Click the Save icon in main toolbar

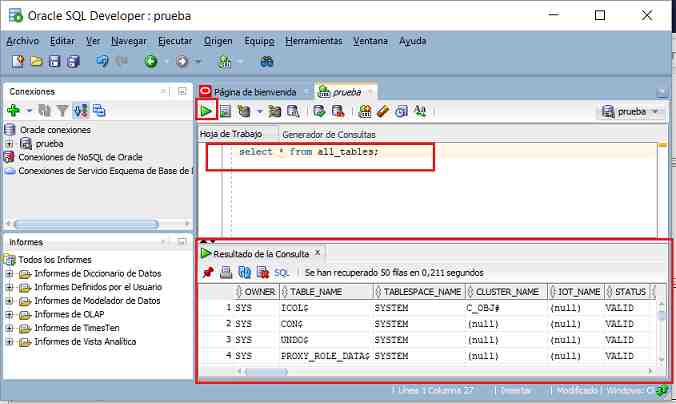pyautogui.click(x=54, y=62)
